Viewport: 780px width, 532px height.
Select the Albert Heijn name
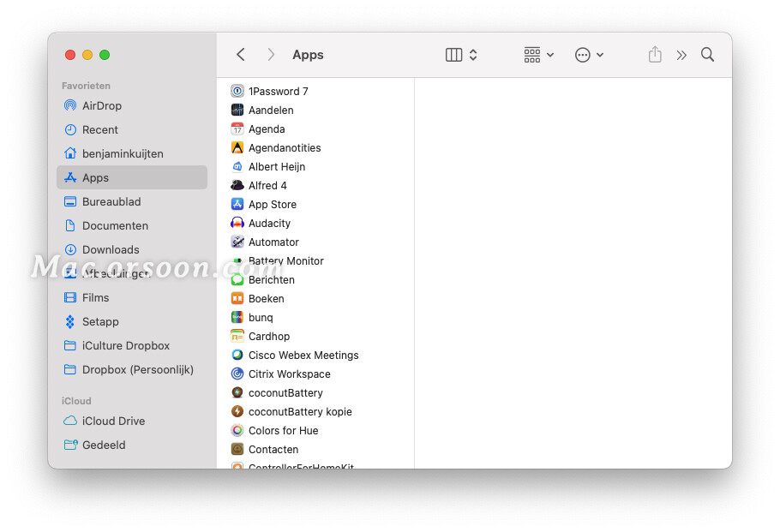pyautogui.click(x=277, y=166)
